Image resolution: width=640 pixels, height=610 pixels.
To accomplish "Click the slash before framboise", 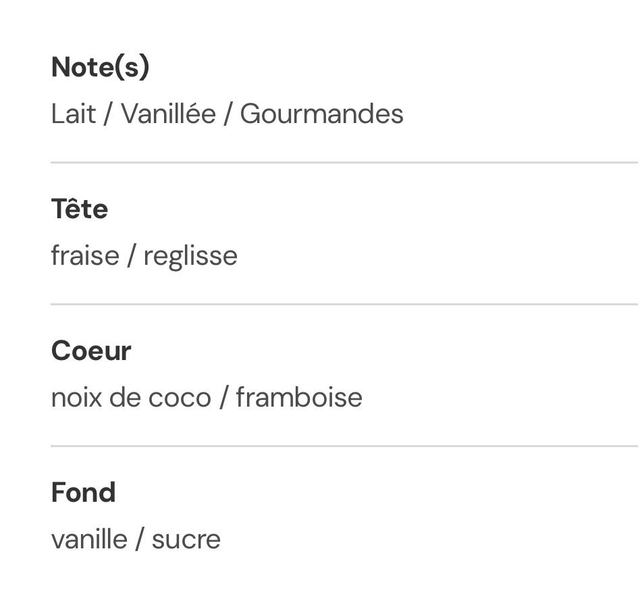I will (x=224, y=398).
